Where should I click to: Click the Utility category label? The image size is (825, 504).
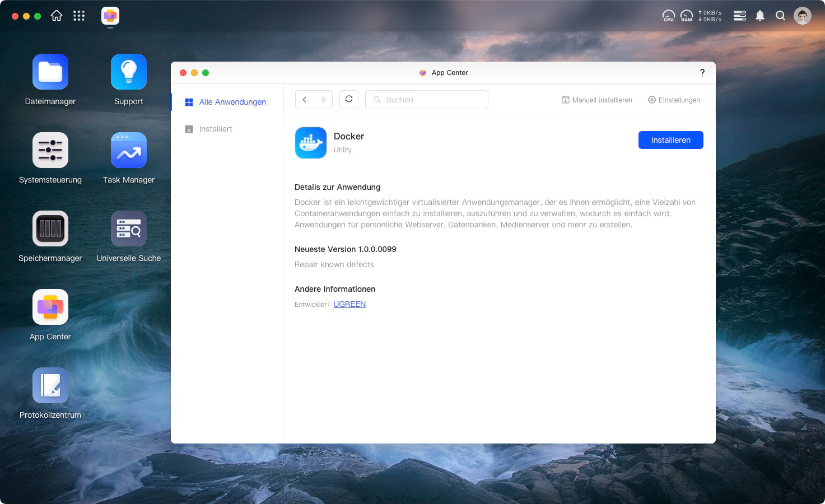(x=343, y=150)
